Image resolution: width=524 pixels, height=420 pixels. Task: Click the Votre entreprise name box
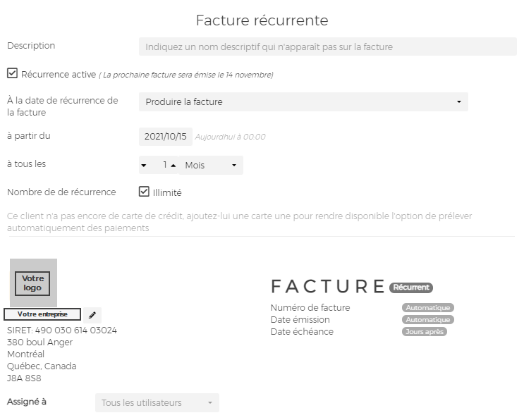[x=42, y=314]
